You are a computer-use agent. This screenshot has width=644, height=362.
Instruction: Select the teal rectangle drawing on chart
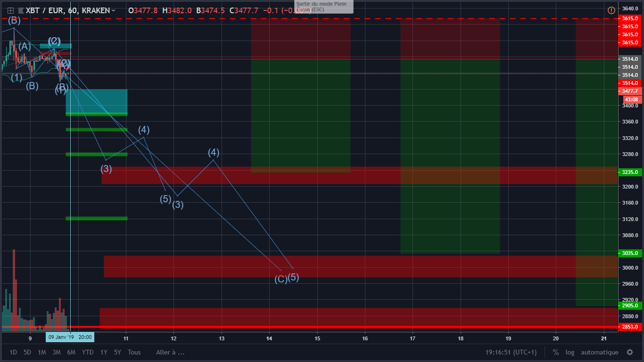[x=97, y=100]
